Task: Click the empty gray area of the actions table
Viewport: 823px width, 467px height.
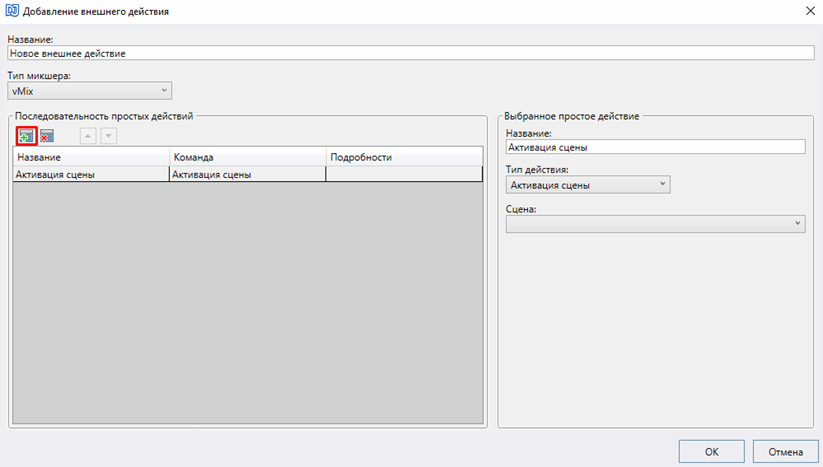Action: 248,302
